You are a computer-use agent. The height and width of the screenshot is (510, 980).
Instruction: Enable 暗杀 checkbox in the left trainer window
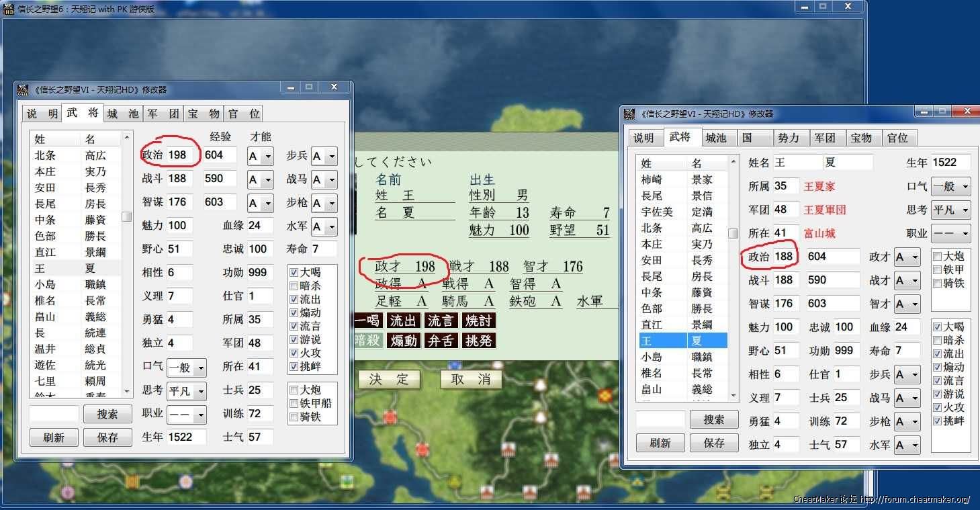294,286
